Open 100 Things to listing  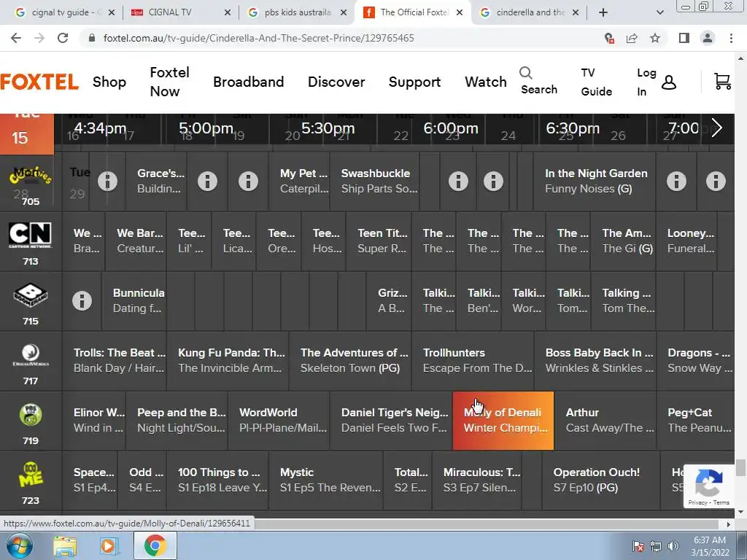point(217,480)
